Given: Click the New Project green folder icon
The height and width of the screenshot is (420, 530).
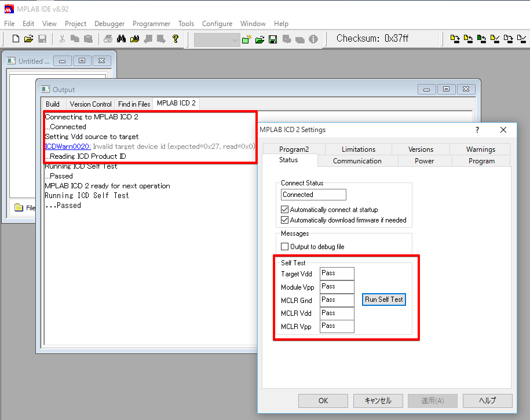Looking at the screenshot, I should click(x=247, y=39).
